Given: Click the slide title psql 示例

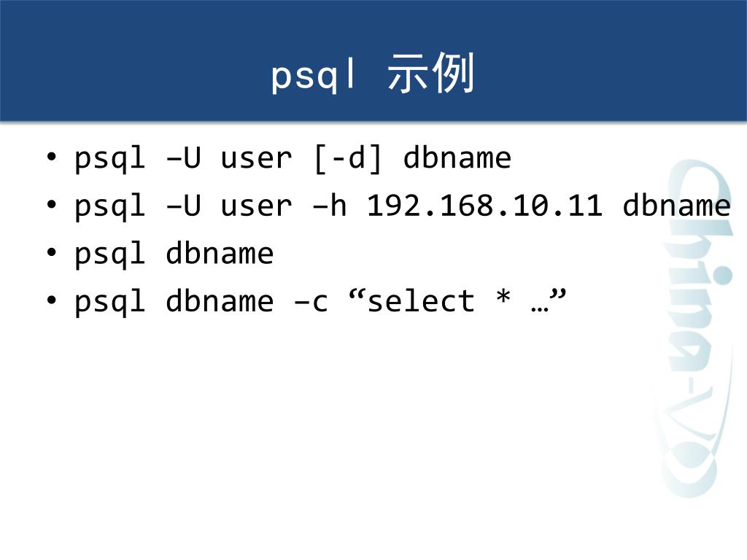Looking at the screenshot, I should click(373, 74).
